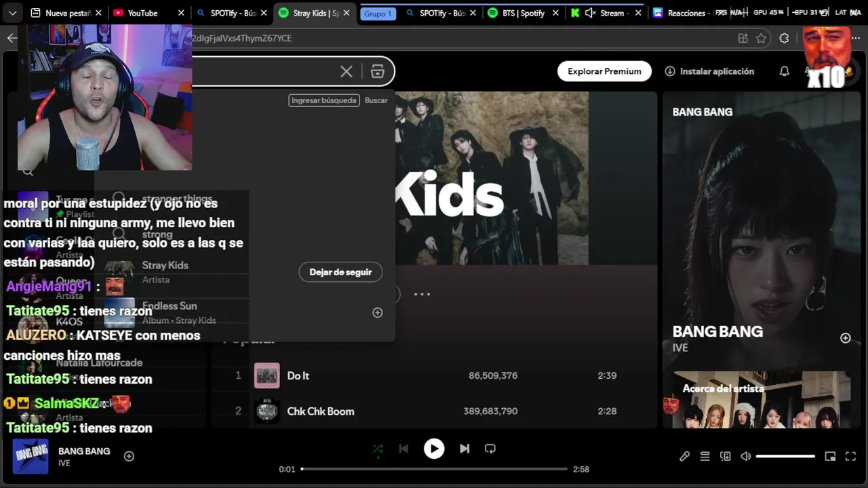Mute with the volume speaker icon
Viewport: 868px width, 488px height.
coord(745,456)
